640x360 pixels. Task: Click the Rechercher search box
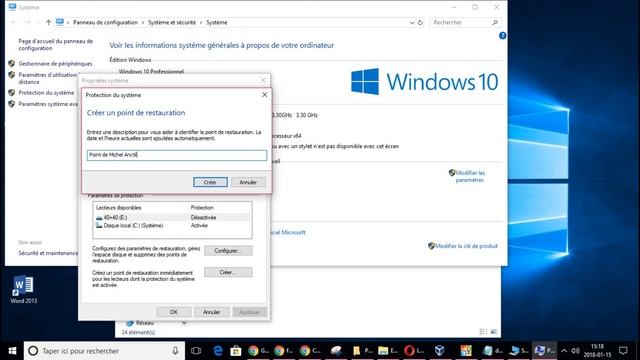click(x=460, y=22)
